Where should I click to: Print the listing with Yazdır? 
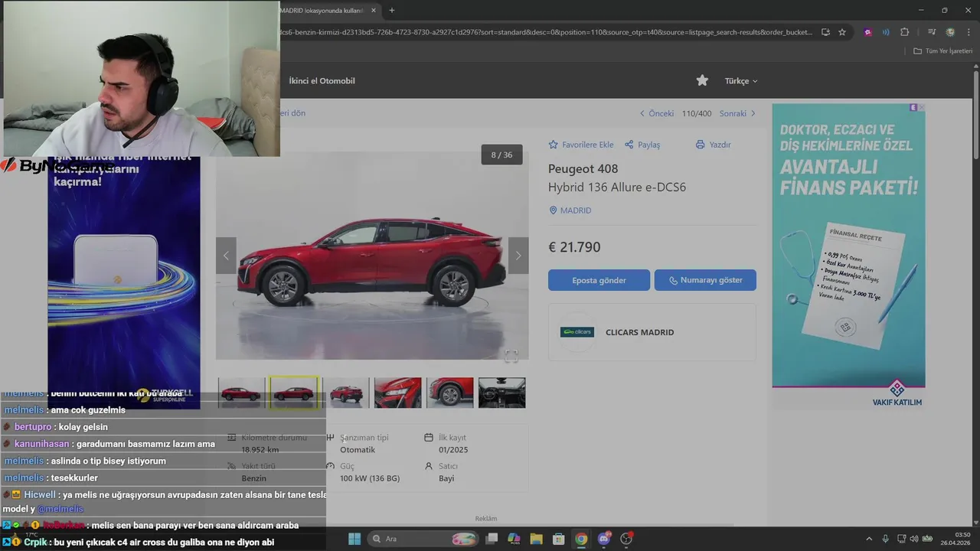coord(713,145)
